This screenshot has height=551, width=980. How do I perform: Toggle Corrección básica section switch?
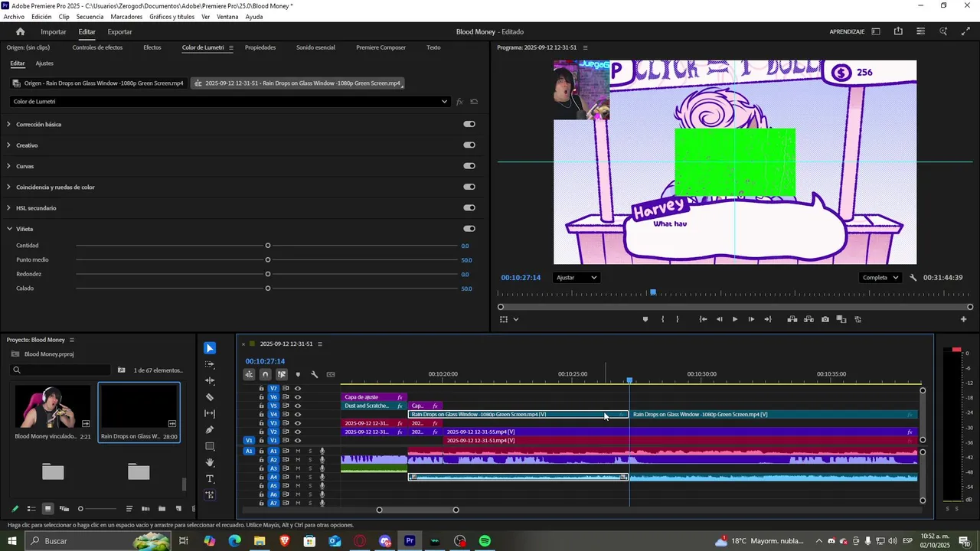469,124
